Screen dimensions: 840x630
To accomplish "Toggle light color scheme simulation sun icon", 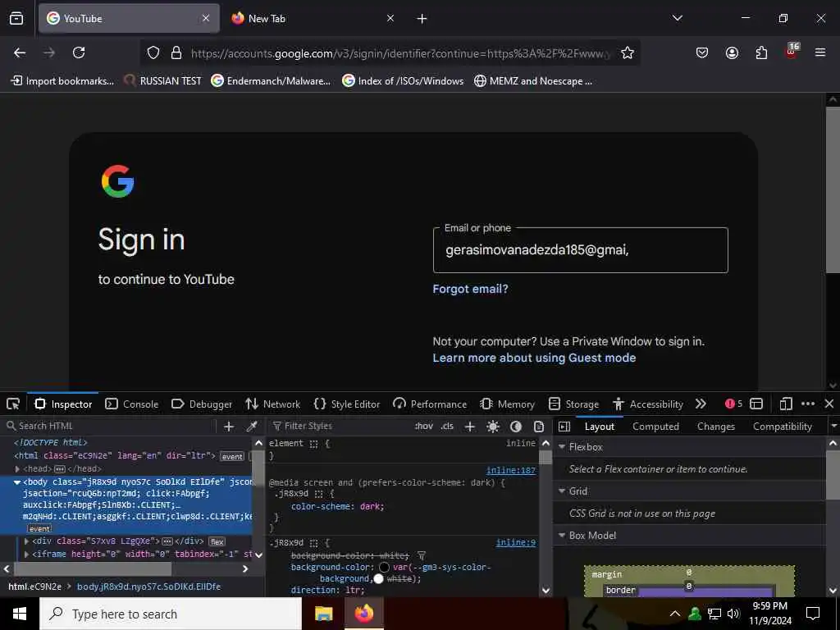I will click(493, 427).
